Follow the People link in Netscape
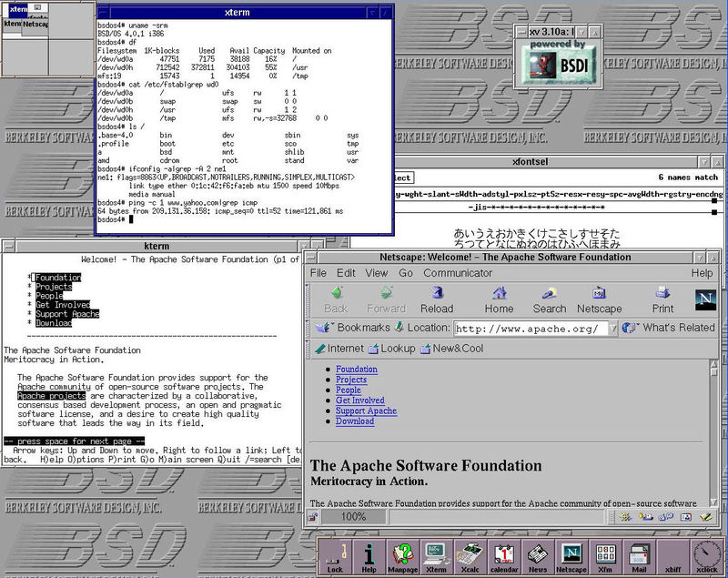 [349, 390]
